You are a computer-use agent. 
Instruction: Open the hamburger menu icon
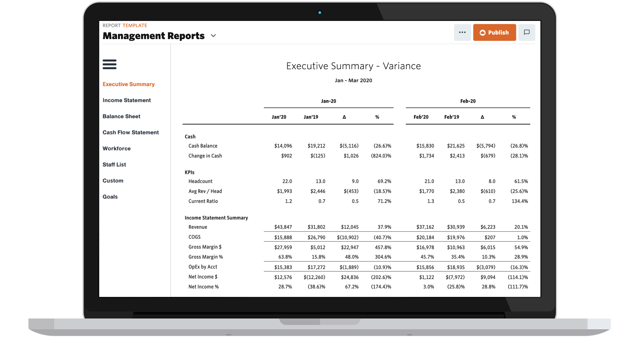click(110, 64)
